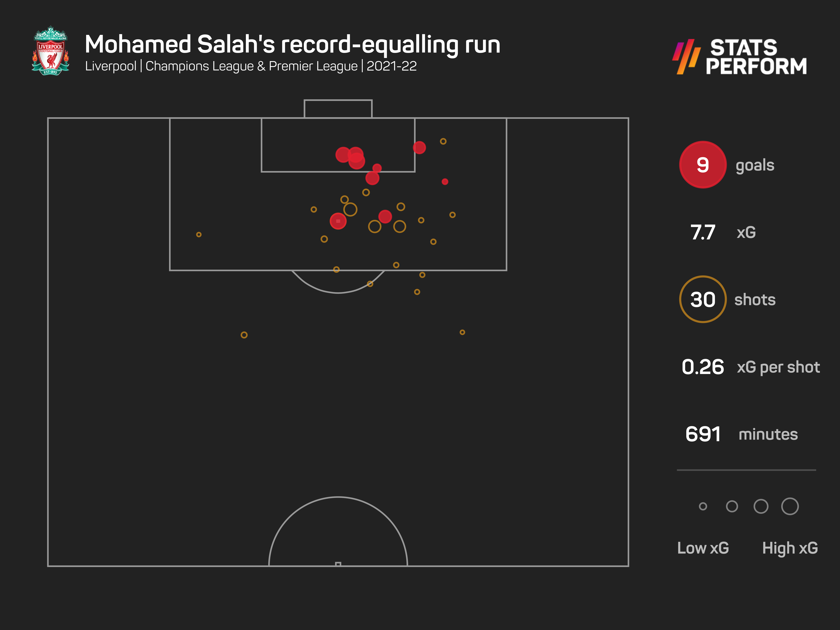The height and width of the screenshot is (630, 840).
Task: Click the Stats Perform logo
Action: pos(740,56)
